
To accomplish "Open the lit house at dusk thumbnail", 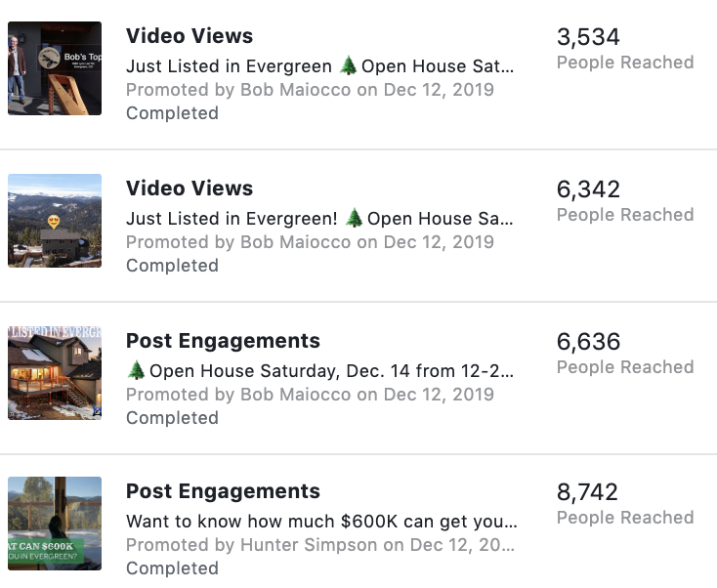I will (55, 373).
